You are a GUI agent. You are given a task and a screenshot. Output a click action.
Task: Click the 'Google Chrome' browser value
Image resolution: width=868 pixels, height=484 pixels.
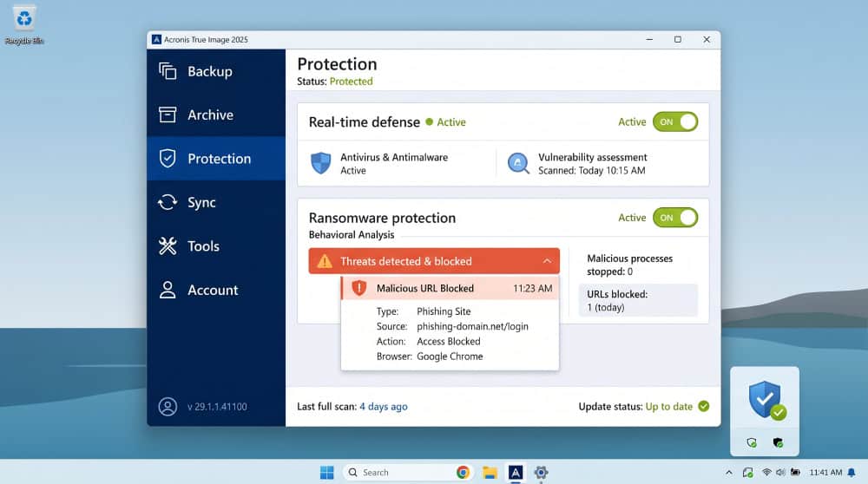(450, 356)
